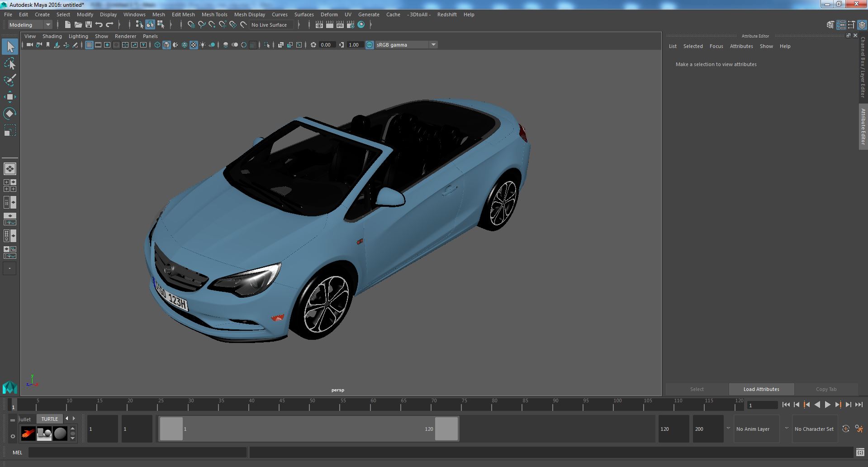Select by hierarchy mode icon
Viewport: 868px width, 467px height.
[139, 25]
